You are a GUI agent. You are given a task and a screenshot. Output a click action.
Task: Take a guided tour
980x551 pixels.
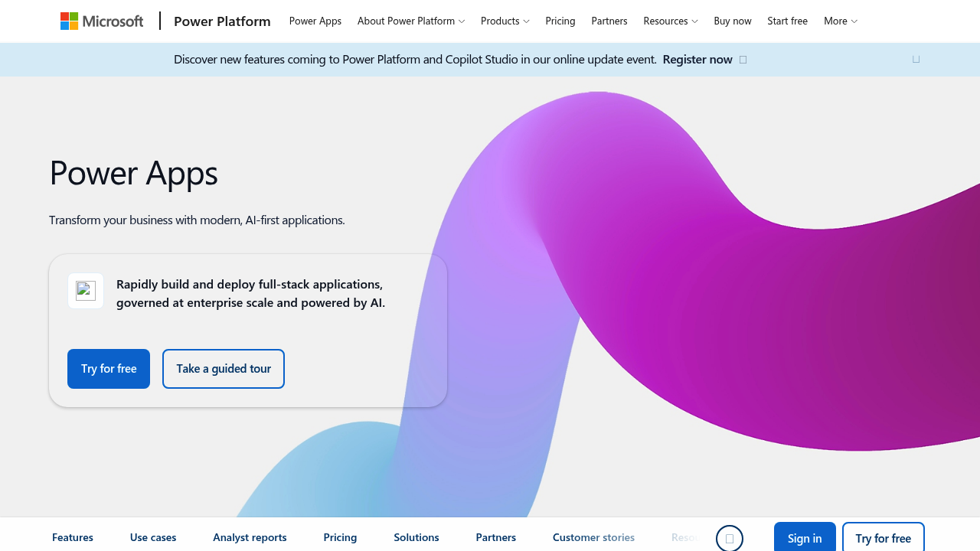224,369
